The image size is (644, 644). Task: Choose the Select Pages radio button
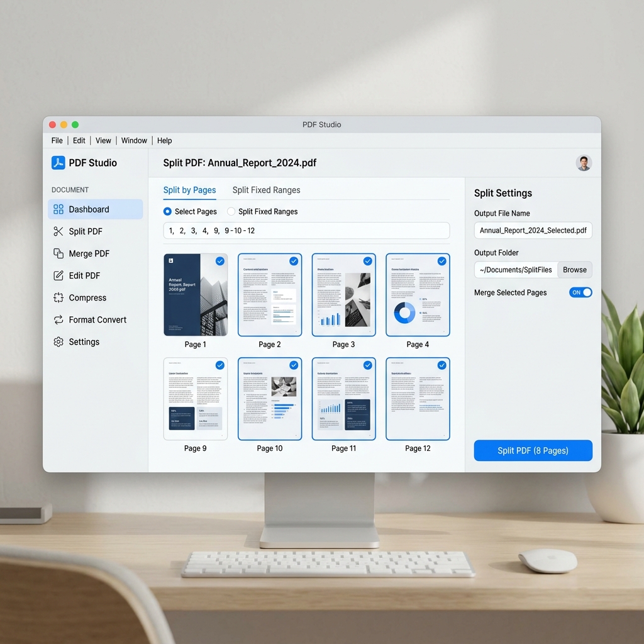click(x=167, y=212)
